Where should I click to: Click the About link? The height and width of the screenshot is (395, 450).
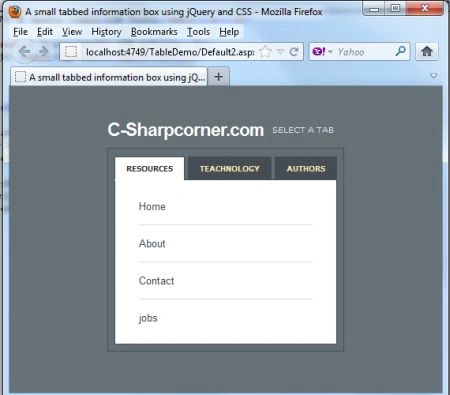click(x=152, y=244)
